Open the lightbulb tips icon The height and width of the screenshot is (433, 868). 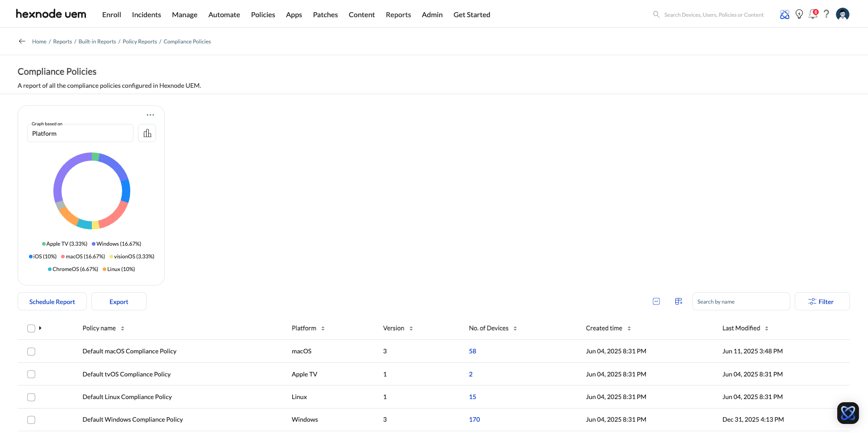click(x=799, y=14)
